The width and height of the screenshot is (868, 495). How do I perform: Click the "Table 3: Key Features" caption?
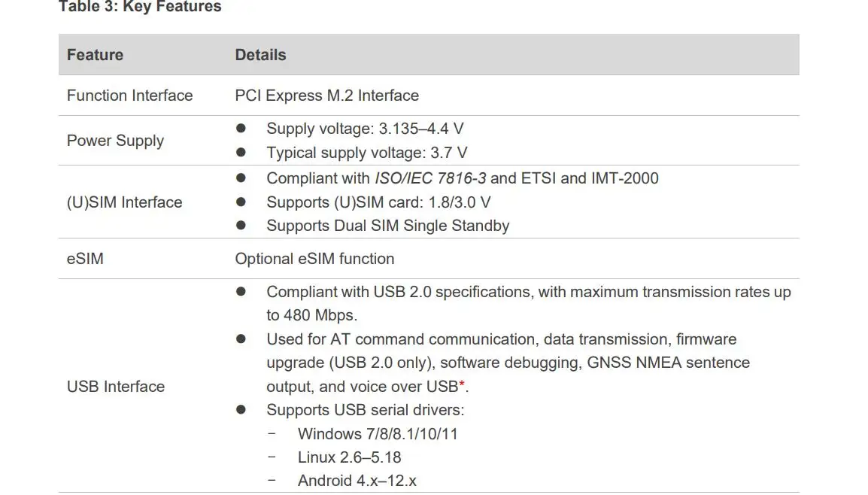click(x=140, y=8)
